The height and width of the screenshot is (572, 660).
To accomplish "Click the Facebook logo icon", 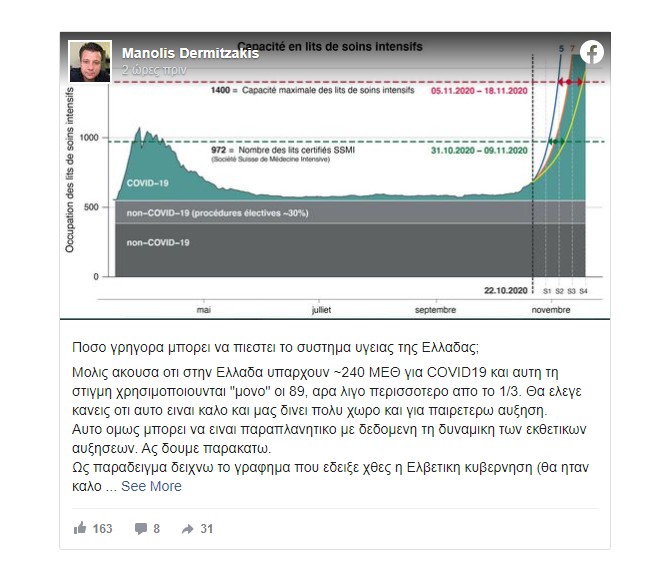I will tap(592, 53).
